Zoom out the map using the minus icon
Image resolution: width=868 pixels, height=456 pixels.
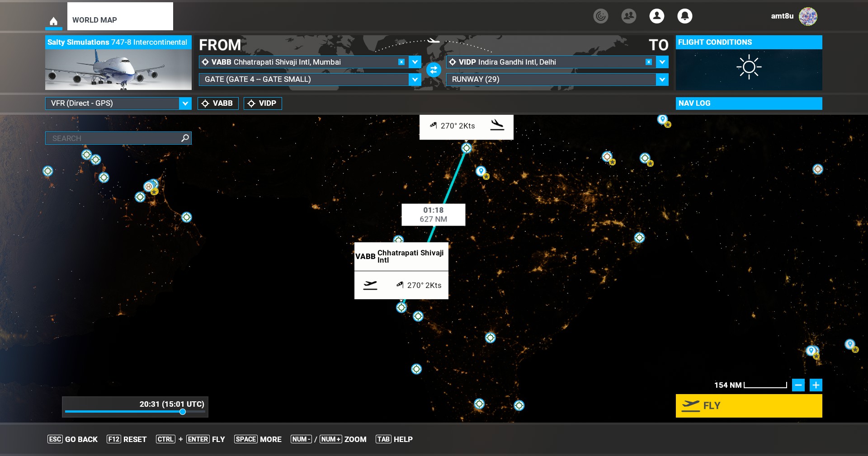pyautogui.click(x=799, y=385)
